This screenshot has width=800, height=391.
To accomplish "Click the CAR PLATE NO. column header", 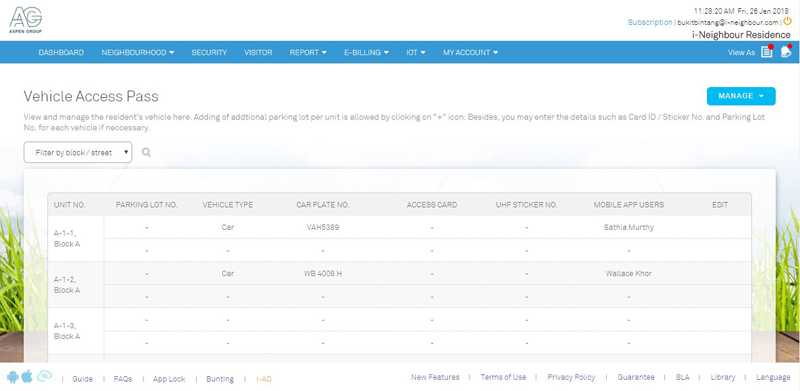I will pos(322,205).
